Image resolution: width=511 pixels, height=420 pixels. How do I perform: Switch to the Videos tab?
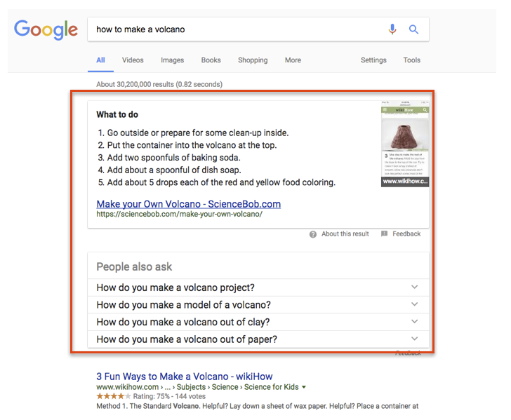click(x=133, y=60)
